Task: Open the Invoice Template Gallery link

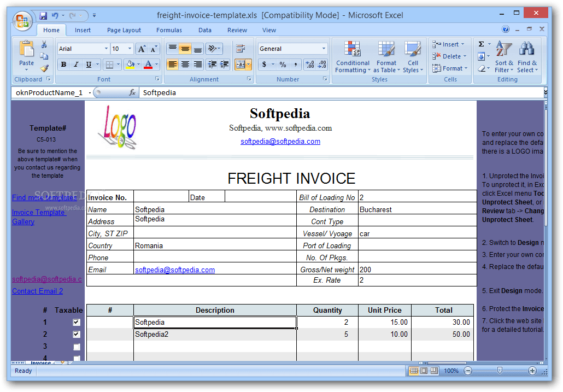Action: pyautogui.click(x=38, y=217)
